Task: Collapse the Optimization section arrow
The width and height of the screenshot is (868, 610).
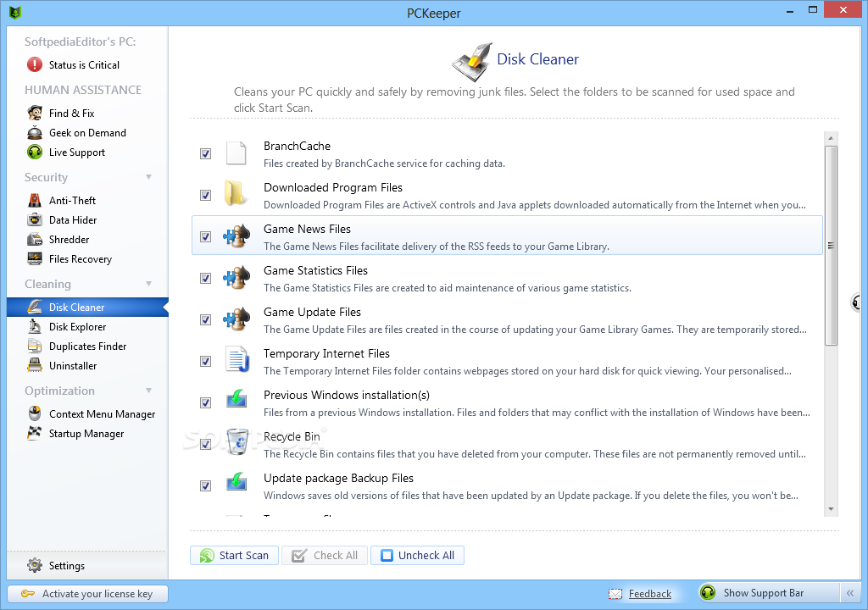Action: click(148, 391)
